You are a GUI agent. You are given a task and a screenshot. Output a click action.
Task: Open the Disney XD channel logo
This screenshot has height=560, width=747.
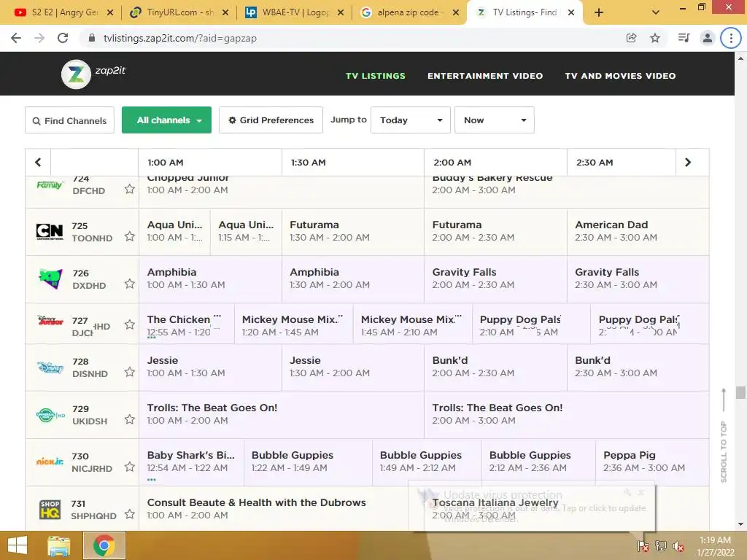click(50, 279)
